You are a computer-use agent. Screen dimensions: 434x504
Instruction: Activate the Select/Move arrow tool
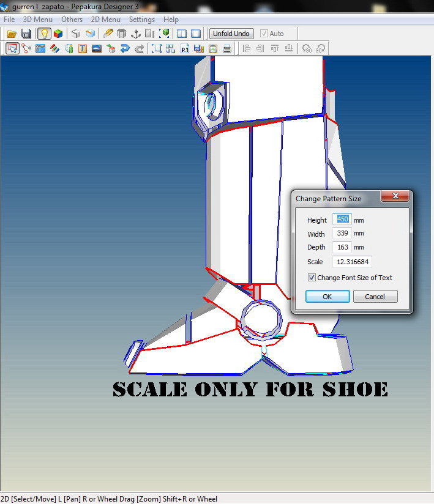pos(12,48)
